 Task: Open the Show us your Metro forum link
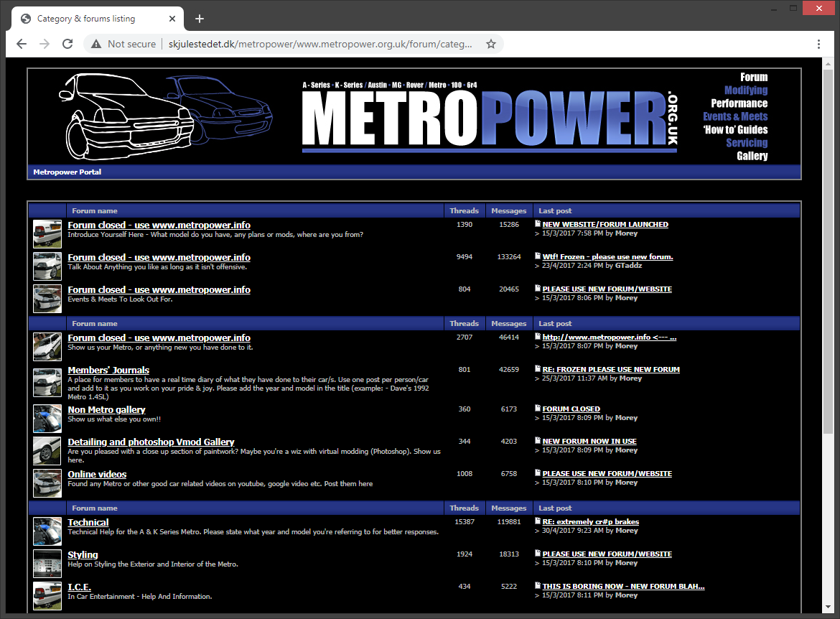(159, 338)
